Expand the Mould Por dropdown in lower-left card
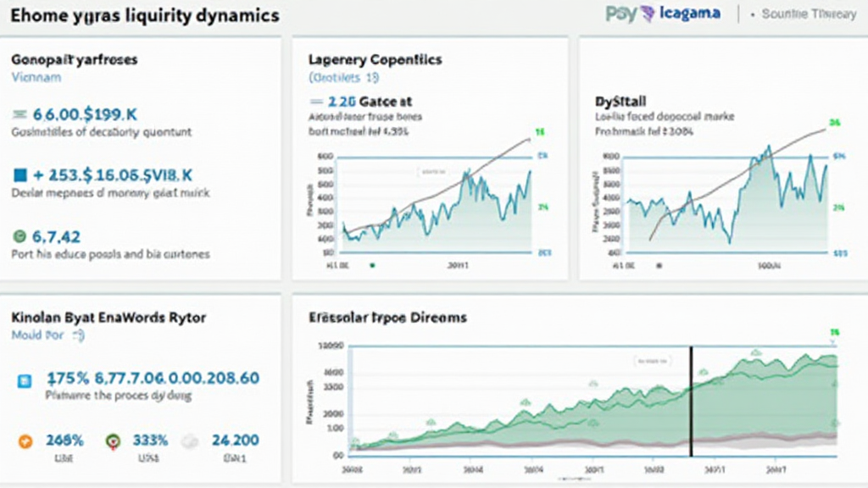This screenshot has width=868, height=488. (x=48, y=335)
